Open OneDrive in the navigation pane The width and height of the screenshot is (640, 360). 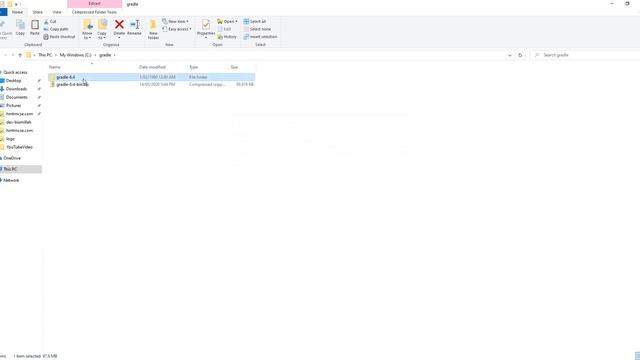click(x=12, y=158)
